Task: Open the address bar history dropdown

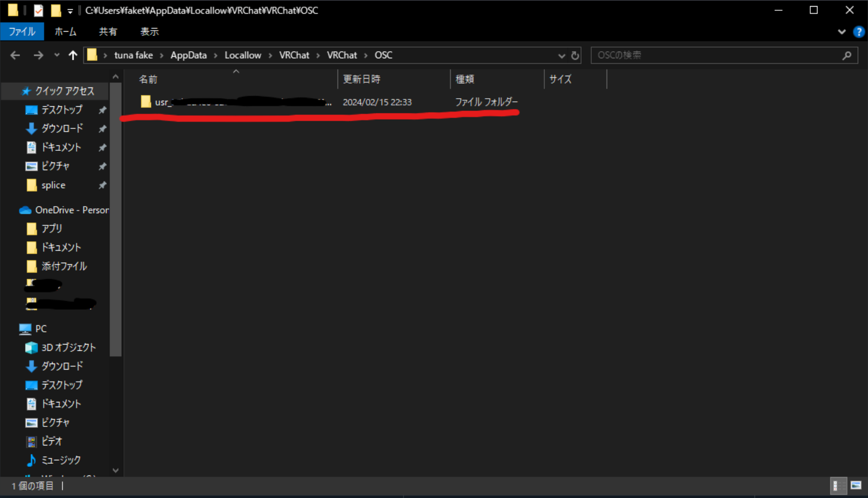Action: pyautogui.click(x=561, y=55)
